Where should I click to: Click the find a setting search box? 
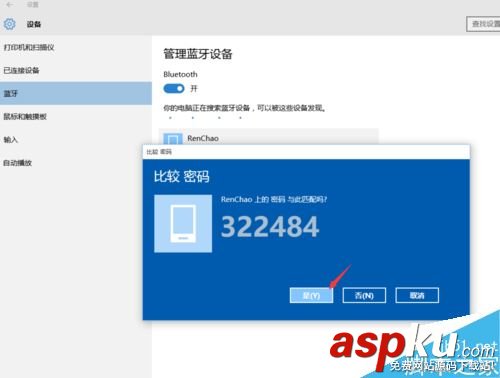coord(483,24)
